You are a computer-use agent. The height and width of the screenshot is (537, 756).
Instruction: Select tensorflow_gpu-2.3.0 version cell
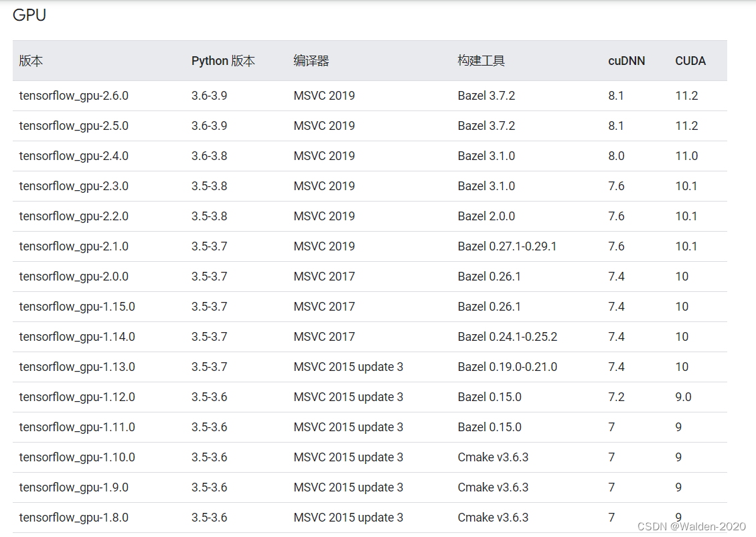click(x=74, y=186)
